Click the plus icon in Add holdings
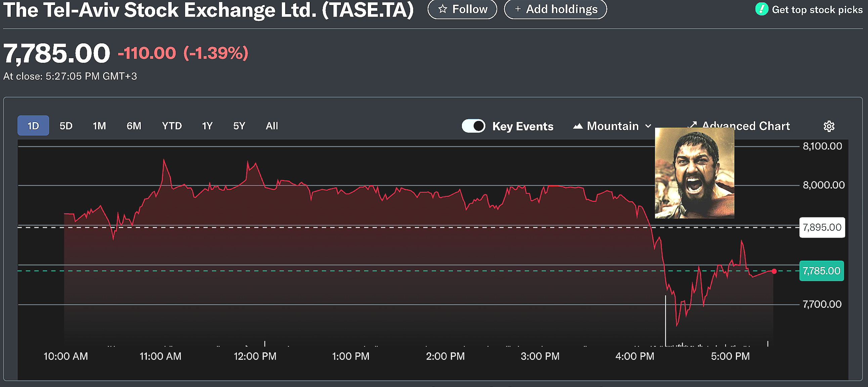Image resolution: width=868 pixels, height=387 pixels. point(518,9)
